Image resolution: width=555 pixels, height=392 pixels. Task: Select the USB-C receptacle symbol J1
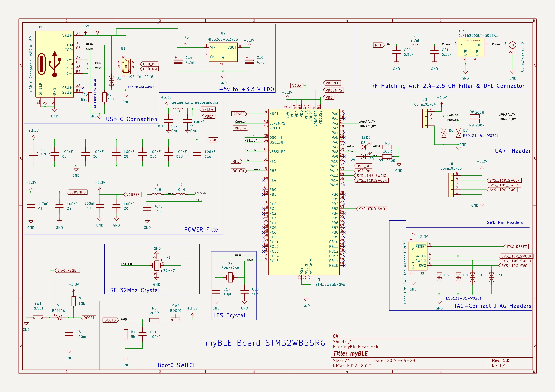point(55,64)
